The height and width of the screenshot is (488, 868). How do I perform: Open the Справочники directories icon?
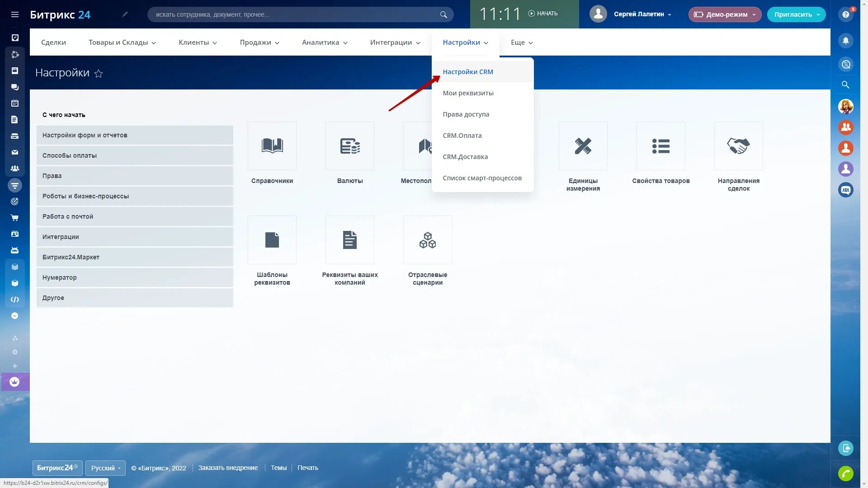coord(272,146)
